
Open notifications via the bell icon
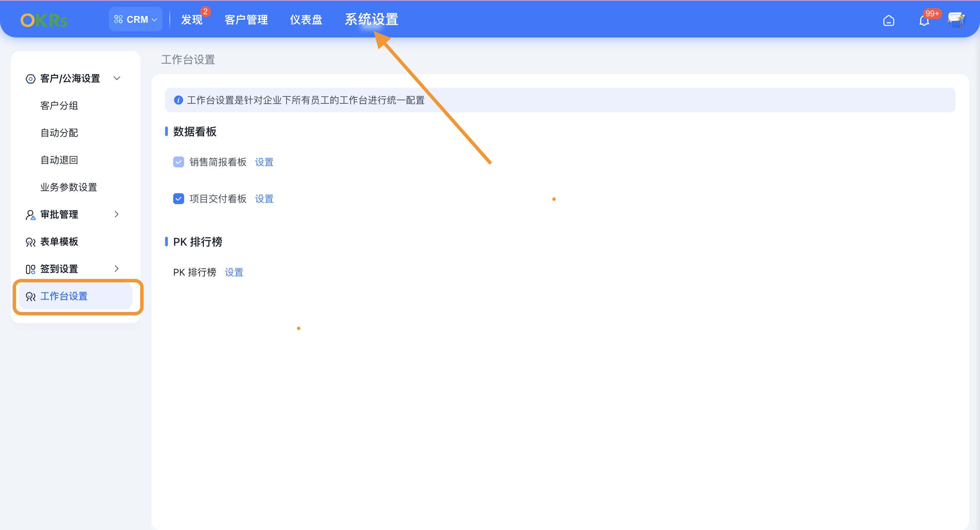coord(924,21)
